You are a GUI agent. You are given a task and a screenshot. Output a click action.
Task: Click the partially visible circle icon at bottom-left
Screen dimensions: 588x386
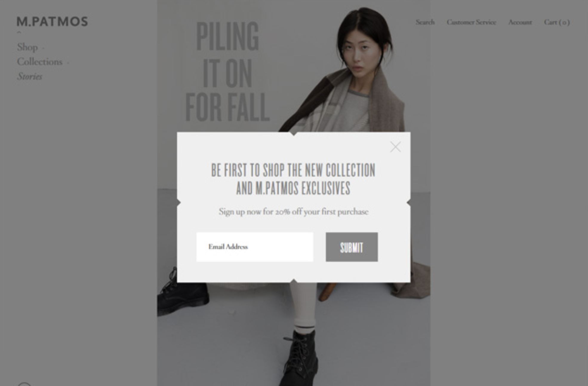pyautogui.click(x=24, y=384)
